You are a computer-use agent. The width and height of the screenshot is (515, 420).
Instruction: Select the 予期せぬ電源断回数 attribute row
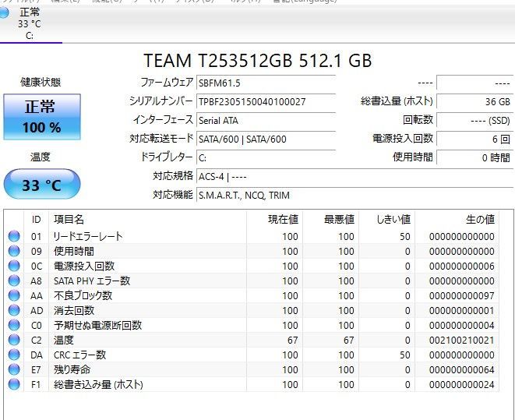coord(252,325)
